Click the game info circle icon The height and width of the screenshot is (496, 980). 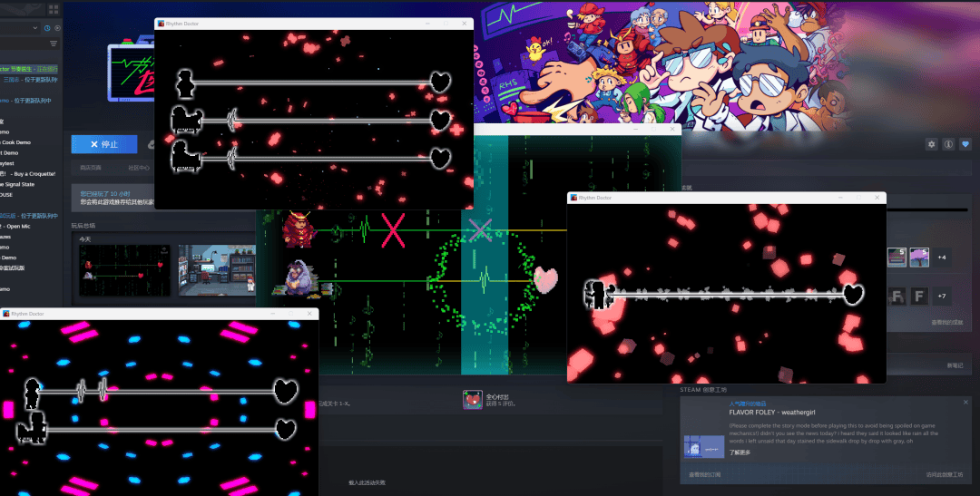point(948,144)
